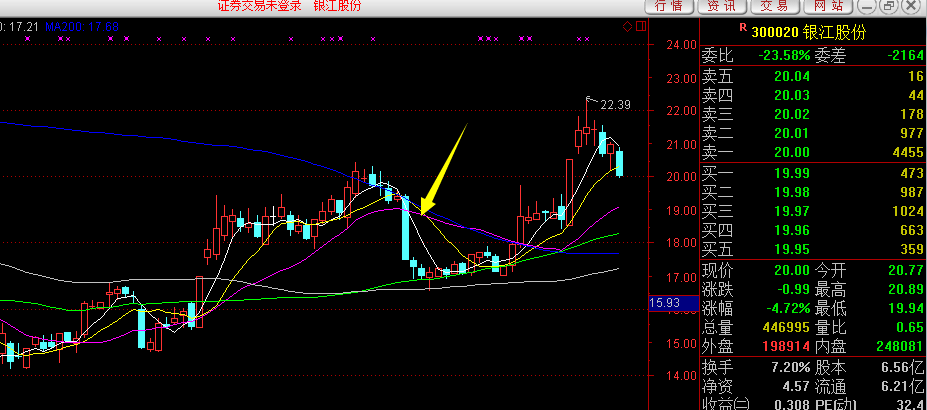Minimize the trading software window
This screenshot has width=927, height=410.
868,6
